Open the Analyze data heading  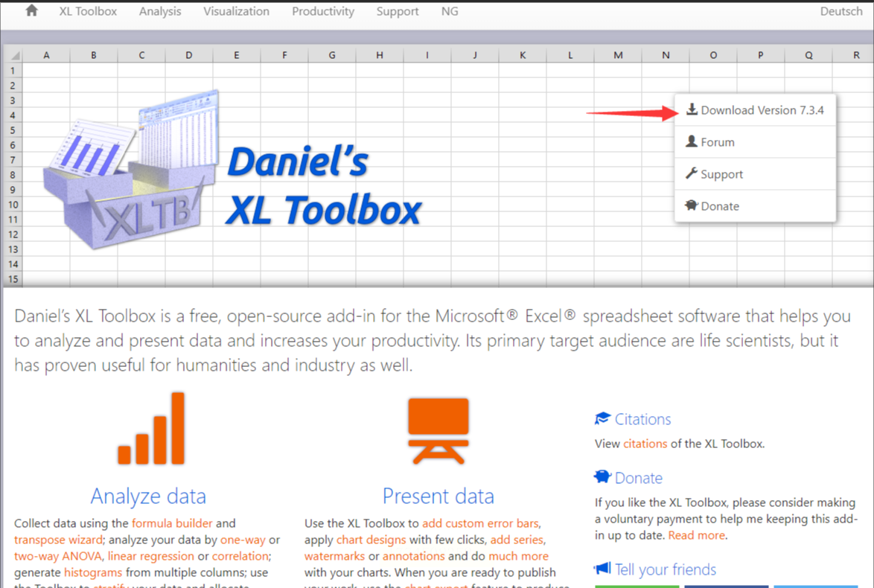click(148, 496)
